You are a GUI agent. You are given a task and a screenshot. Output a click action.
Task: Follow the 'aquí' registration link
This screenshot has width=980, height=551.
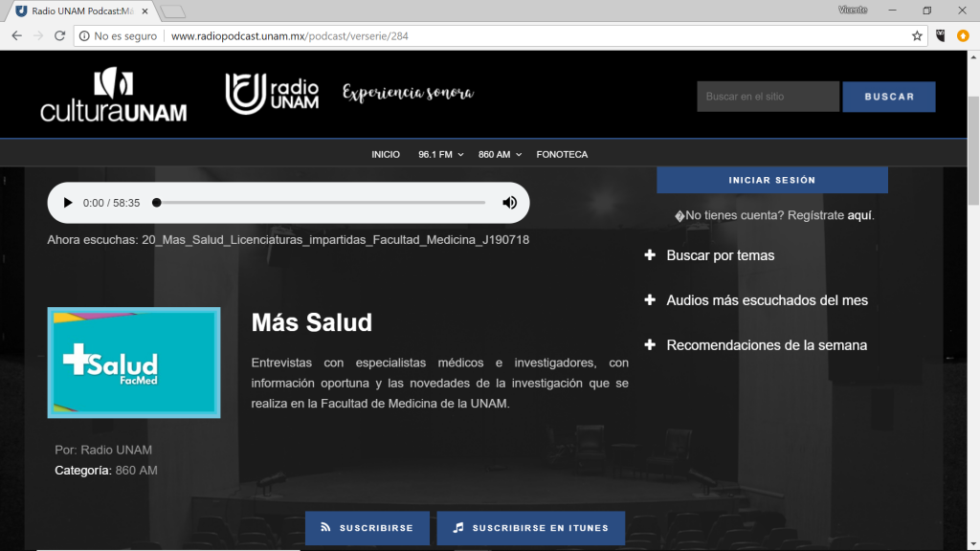(x=859, y=215)
